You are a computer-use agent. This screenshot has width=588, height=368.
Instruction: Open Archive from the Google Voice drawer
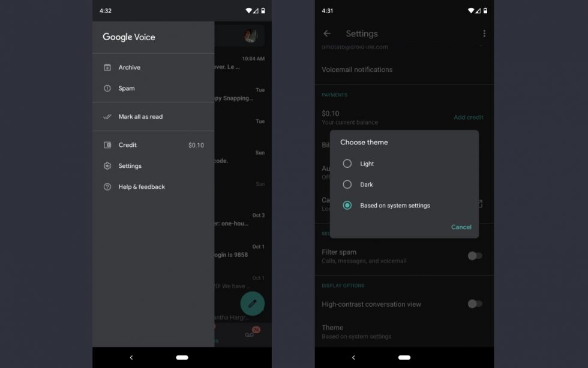coord(154,68)
